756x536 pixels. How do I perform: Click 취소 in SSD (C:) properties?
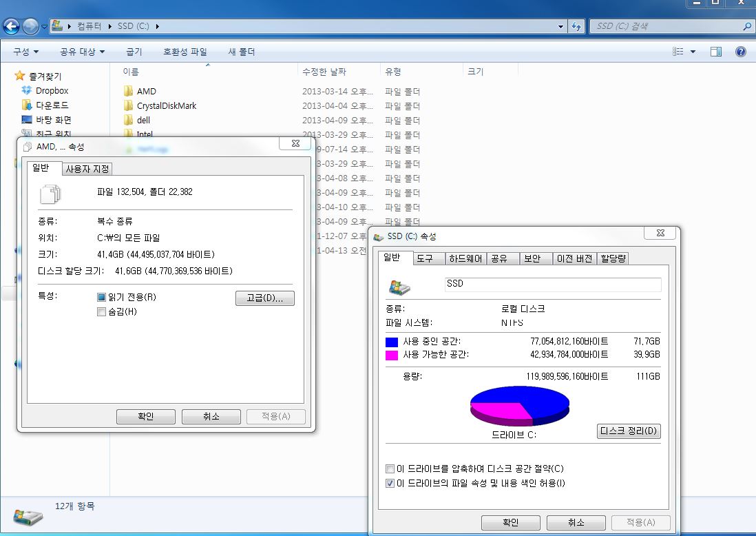576,522
